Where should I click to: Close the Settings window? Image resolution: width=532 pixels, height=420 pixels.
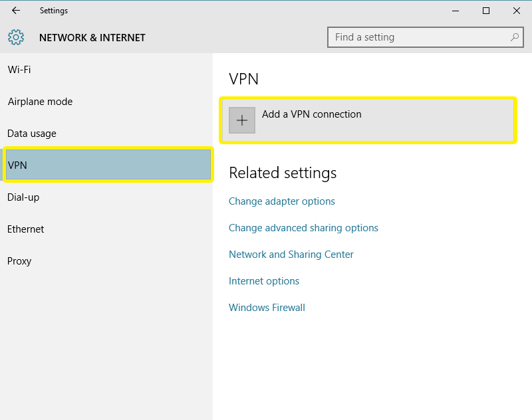coord(517,11)
